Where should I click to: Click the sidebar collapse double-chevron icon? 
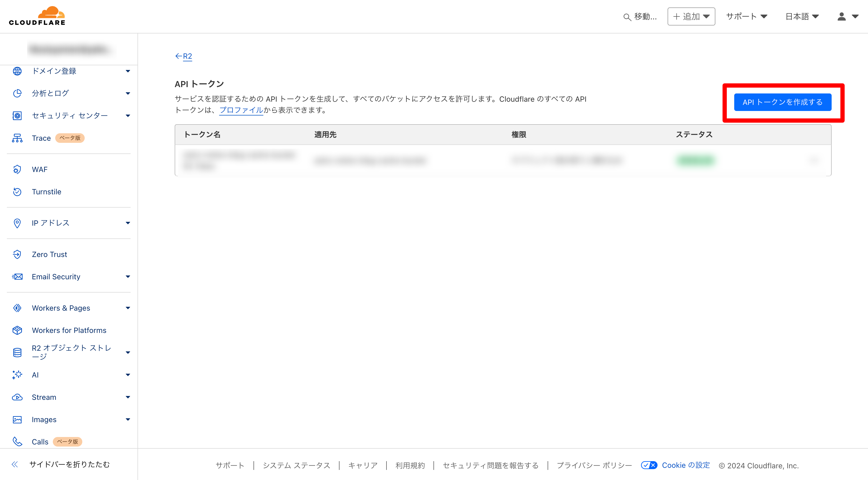click(15, 465)
